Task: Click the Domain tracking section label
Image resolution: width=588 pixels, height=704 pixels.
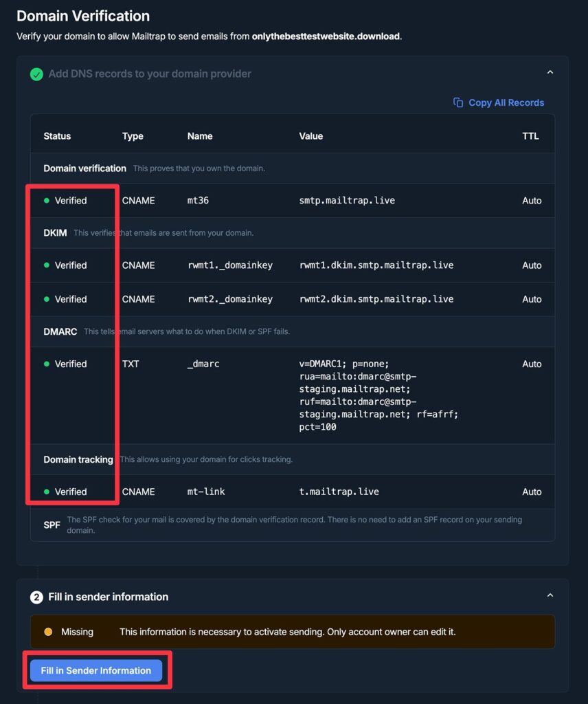Action: [x=78, y=459]
